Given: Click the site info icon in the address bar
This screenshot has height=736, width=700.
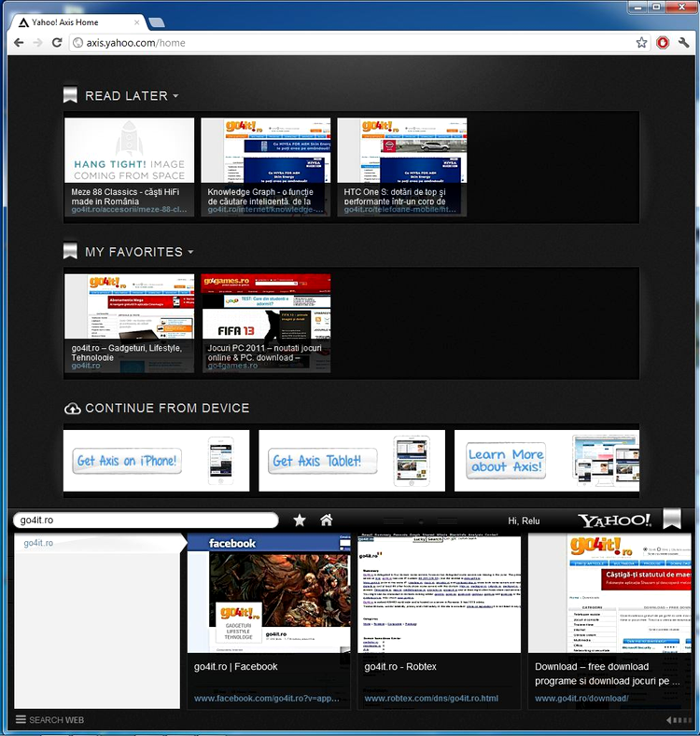Looking at the screenshot, I should 77,43.
